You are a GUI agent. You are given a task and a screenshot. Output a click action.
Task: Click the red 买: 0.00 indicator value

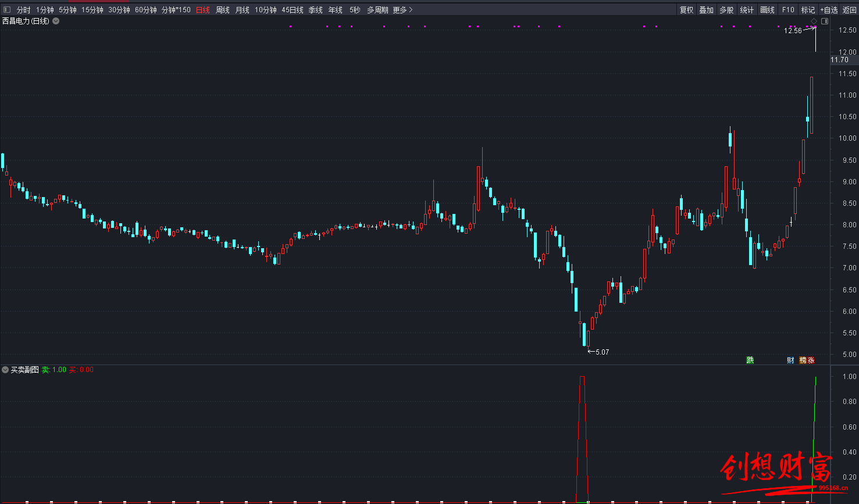point(81,370)
